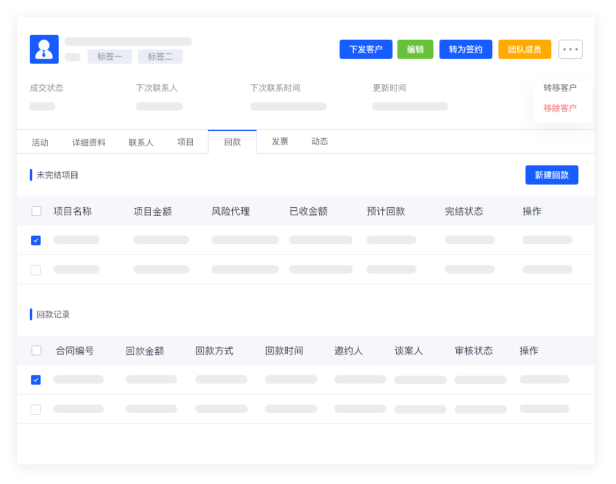Open the 详细资料 tab
The image size is (616, 484).
88,142
